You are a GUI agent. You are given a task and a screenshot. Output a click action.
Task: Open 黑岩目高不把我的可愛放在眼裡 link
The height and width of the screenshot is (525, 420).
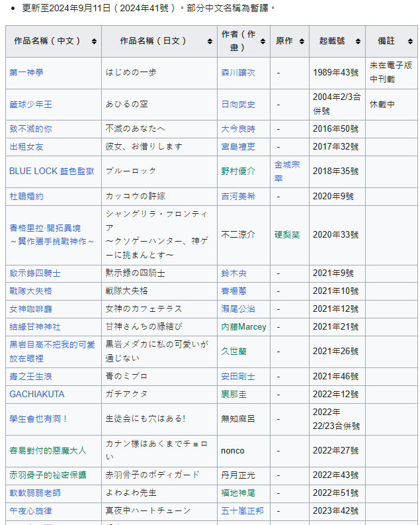(52, 352)
